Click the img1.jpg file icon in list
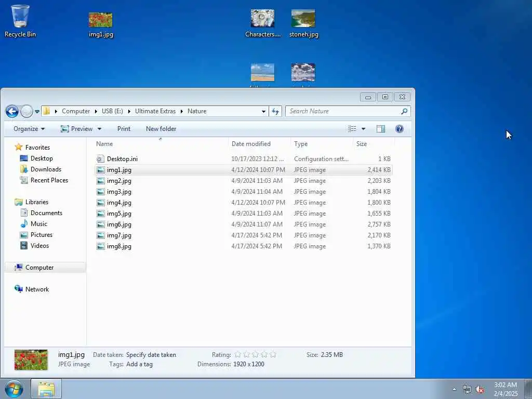The width and height of the screenshot is (532, 399). [100, 170]
